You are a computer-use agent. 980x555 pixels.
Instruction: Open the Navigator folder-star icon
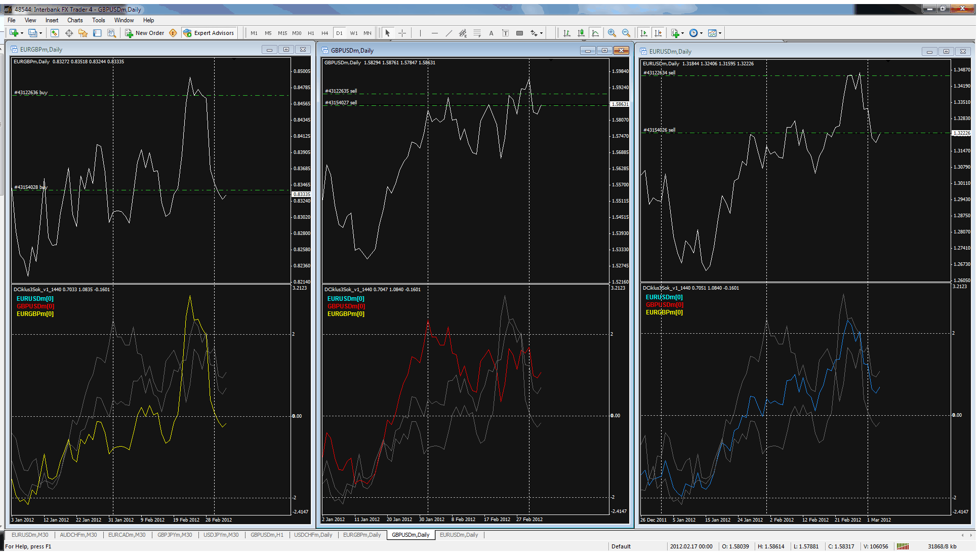(83, 33)
